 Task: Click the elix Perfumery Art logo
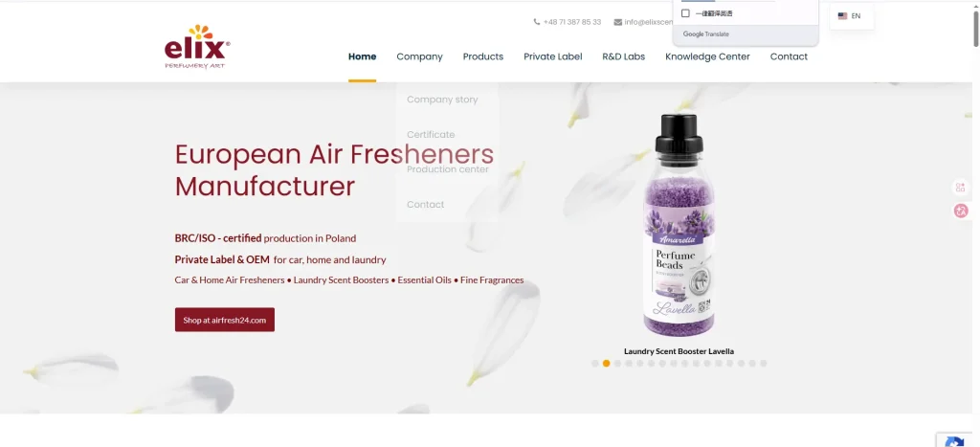click(197, 47)
